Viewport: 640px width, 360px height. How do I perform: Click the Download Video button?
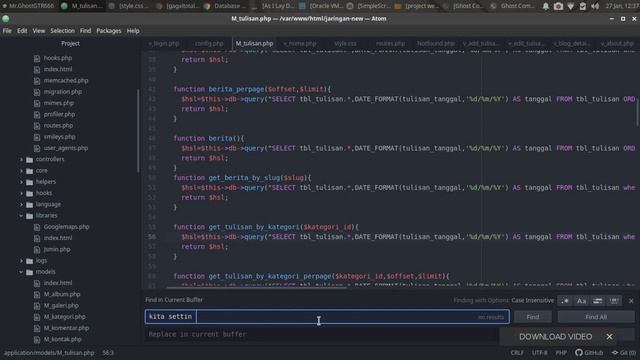point(556,337)
